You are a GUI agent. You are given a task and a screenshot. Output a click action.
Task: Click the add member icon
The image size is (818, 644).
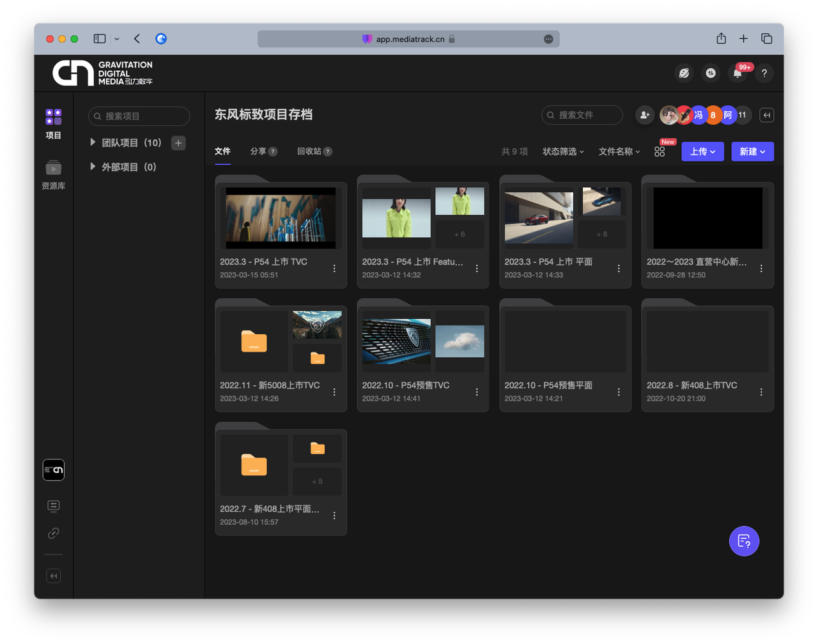[645, 115]
